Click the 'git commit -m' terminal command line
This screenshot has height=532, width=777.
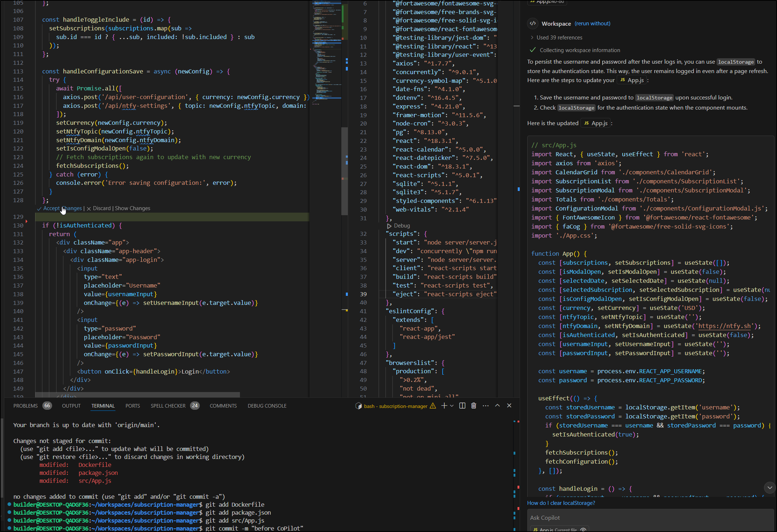pyautogui.click(x=254, y=528)
